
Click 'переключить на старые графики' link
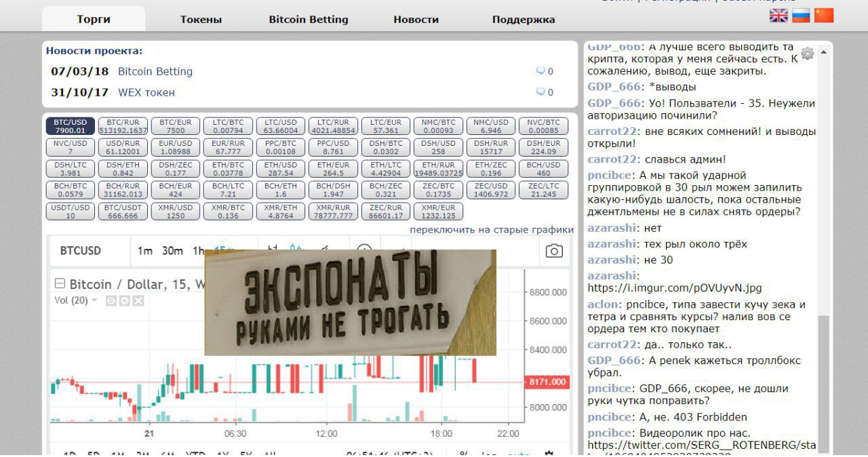(492, 230)
